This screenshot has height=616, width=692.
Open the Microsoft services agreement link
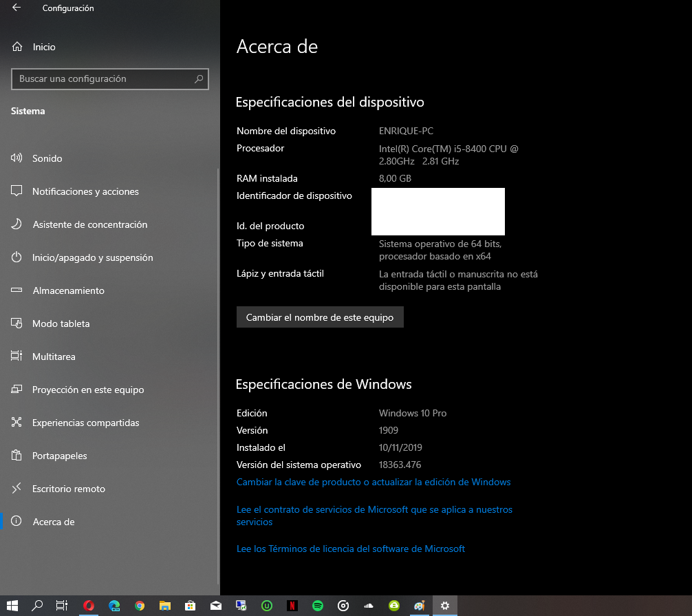click(374, 516)
